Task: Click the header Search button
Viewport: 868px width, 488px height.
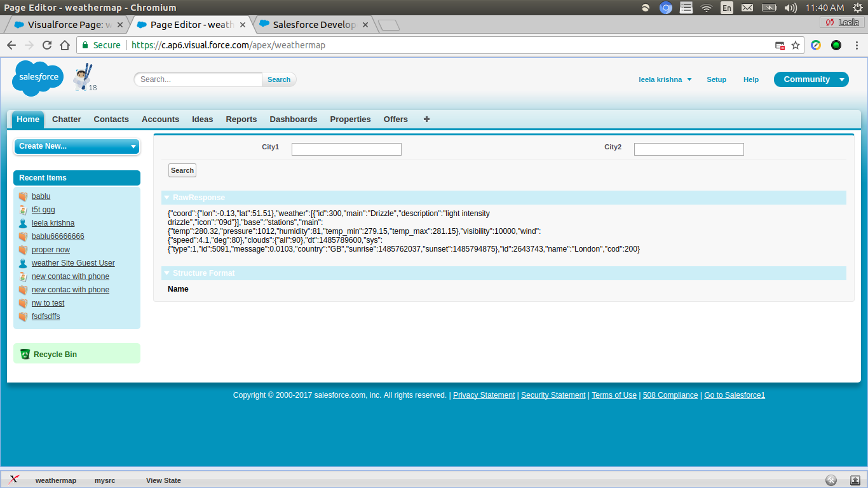Action: pyautogui.click(x=279, y=79)
